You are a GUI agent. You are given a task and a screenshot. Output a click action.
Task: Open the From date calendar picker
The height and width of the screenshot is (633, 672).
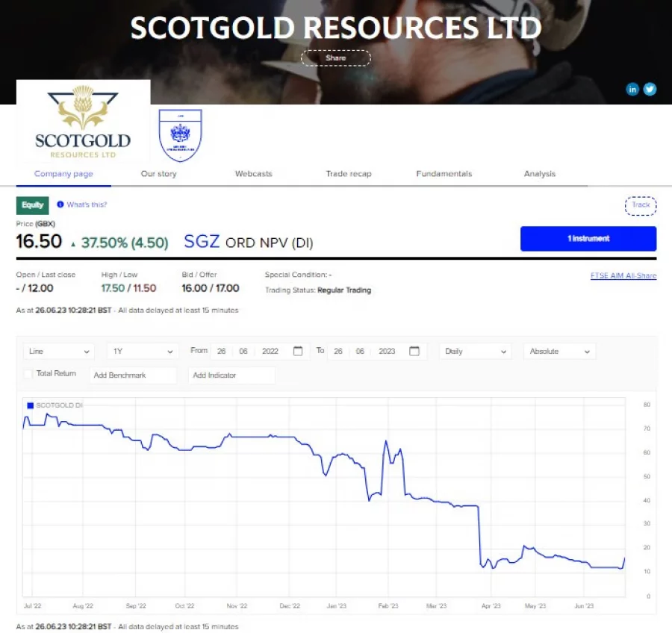point(298,351)
